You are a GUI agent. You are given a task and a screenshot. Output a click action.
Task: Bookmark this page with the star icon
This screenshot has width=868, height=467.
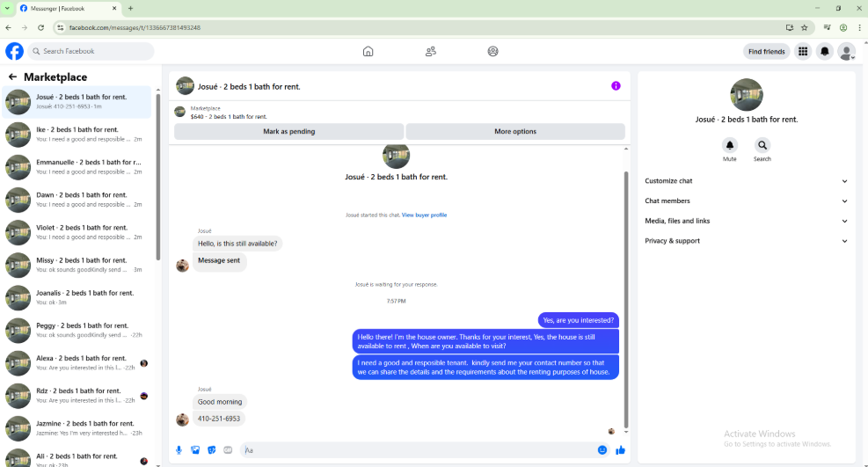(805, 27)
